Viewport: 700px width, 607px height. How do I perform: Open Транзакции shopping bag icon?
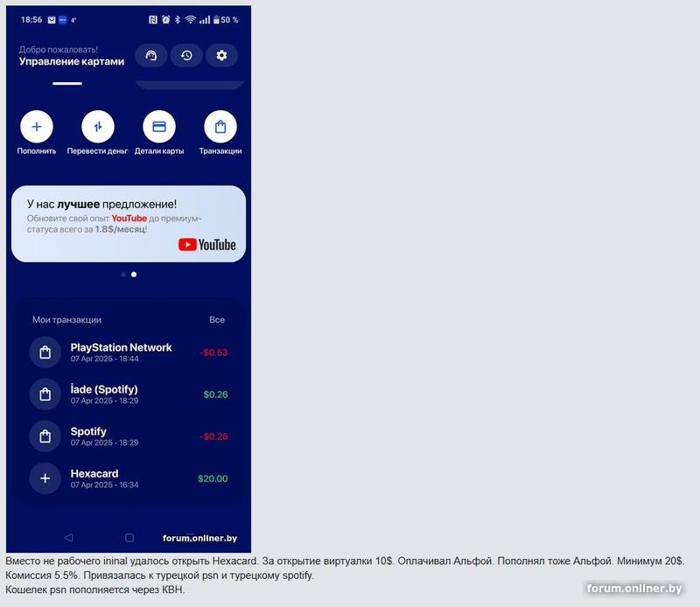(x=220, y=127)
